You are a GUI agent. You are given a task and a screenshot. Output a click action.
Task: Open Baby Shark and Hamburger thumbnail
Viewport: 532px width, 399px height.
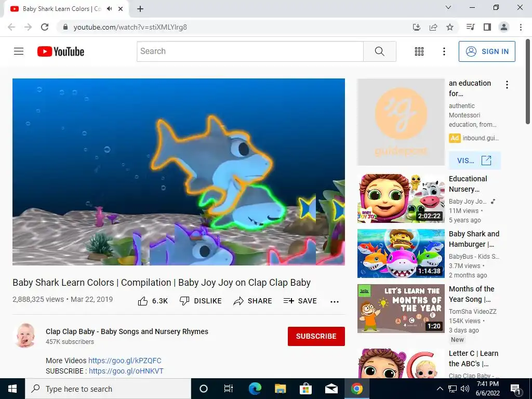click(401, 254)
